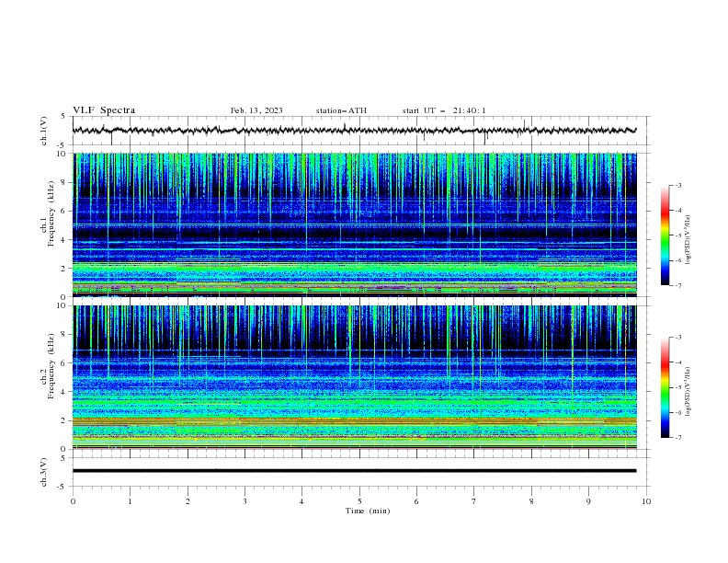Click the "0" tick on the time axis
The image size is (728, 563).
[x=73, y=501]
